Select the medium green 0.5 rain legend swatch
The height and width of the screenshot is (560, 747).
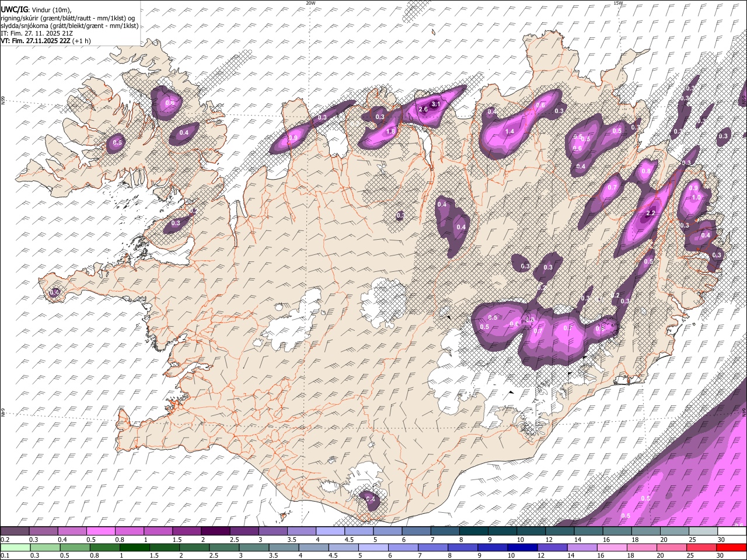(75, 548)
